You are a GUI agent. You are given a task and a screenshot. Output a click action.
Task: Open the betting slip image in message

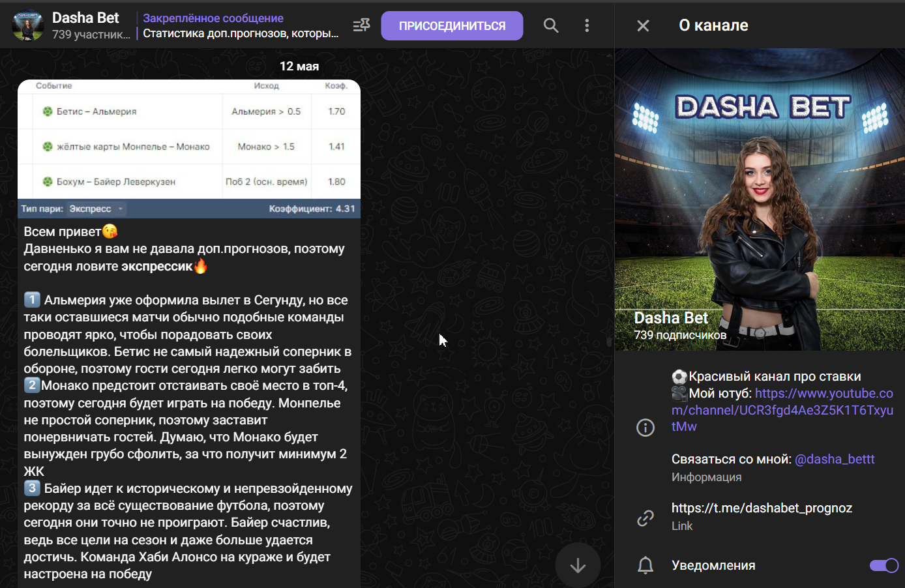(x=189, y=149)
